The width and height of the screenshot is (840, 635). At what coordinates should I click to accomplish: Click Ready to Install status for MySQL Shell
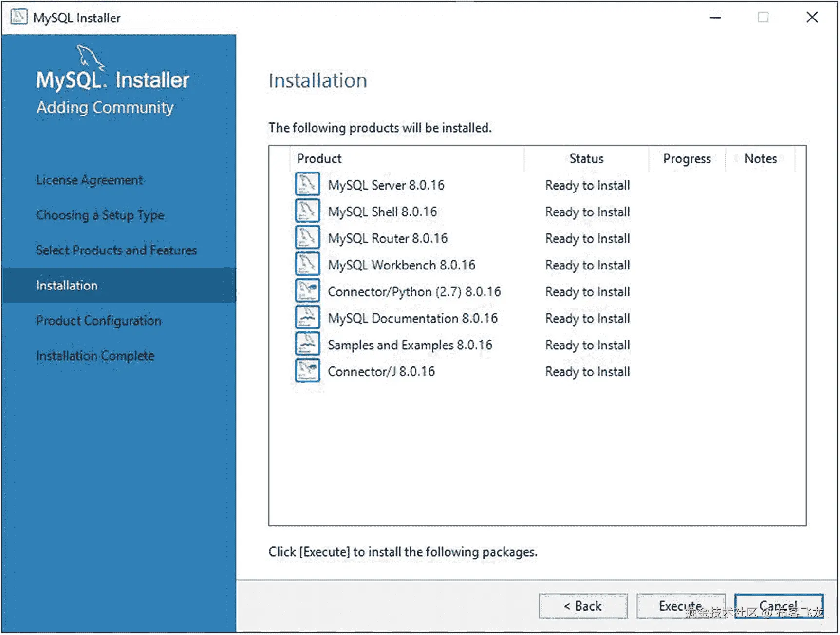pos(587,212)
